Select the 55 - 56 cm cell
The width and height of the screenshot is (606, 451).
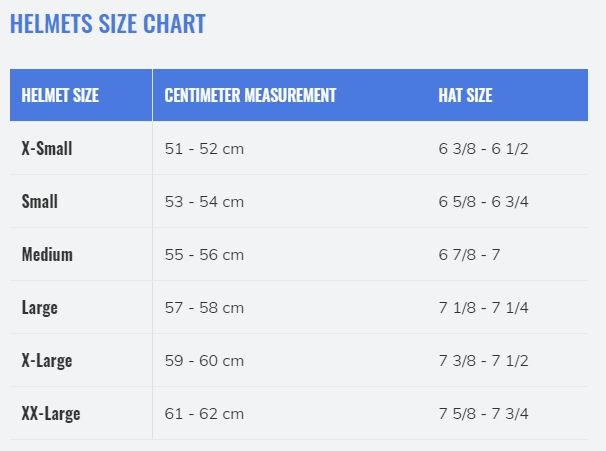coord(204,255)
